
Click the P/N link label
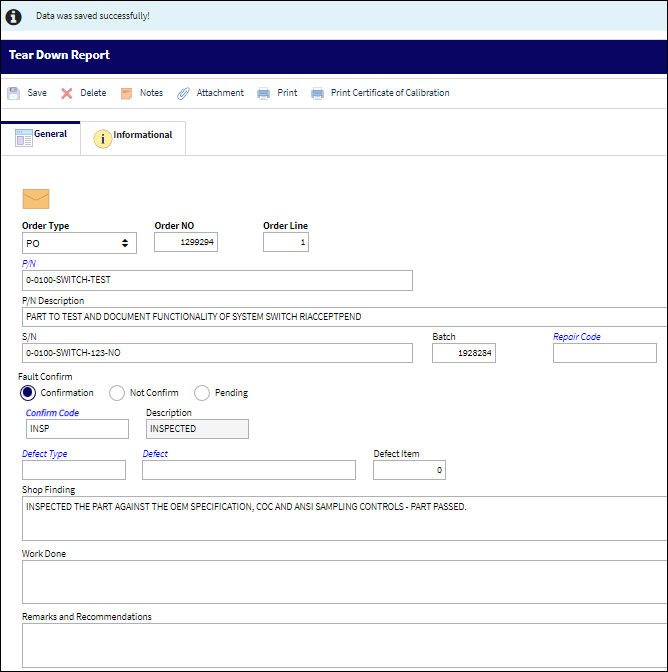(29, 264)
